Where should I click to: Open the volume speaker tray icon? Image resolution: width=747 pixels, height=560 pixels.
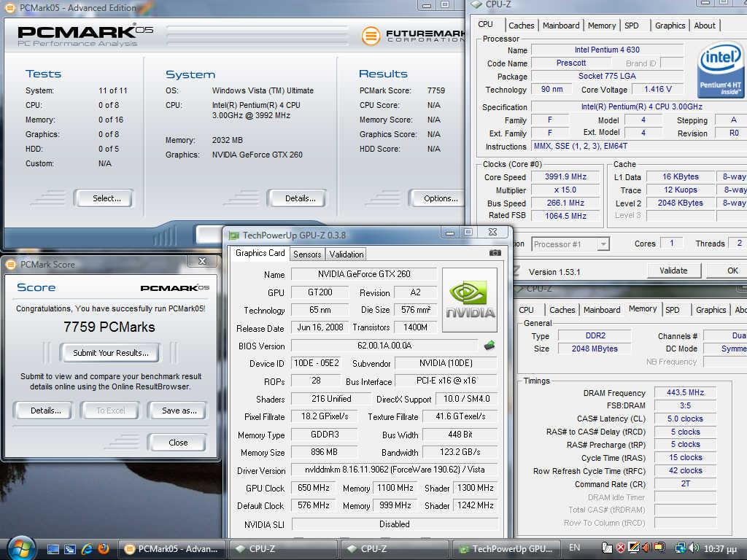tap(694, 548)
